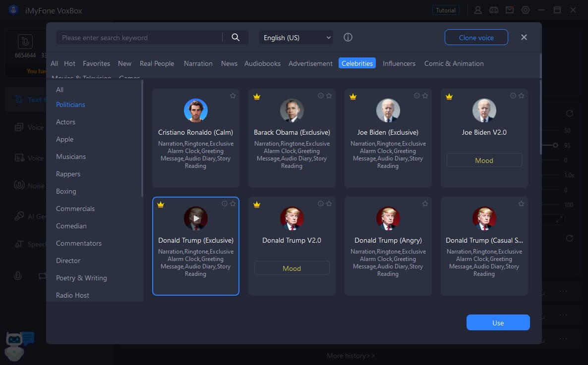This screenshot has width=588, height=365.
Task: Click the Donald Trump (Angry) avatar
Action: 388,218
